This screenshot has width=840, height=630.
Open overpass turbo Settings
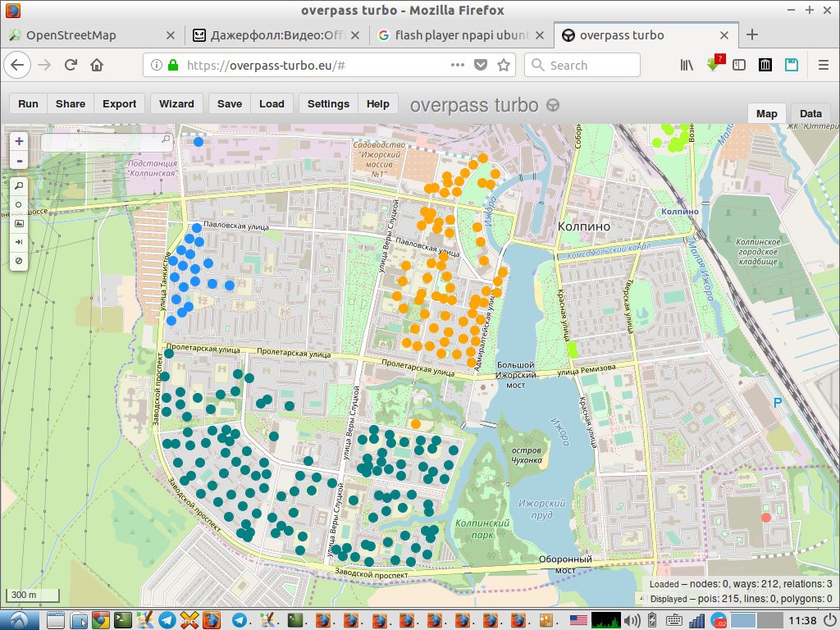[x=328, y=104]
